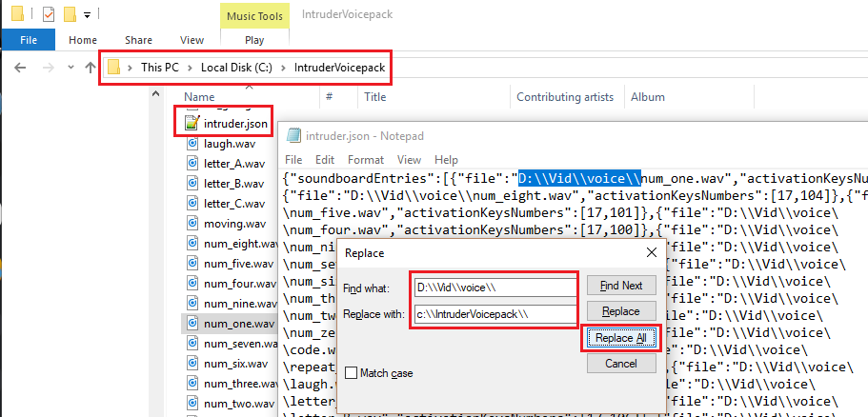Click the file list scroll up arrow

(x=156, y=94)
